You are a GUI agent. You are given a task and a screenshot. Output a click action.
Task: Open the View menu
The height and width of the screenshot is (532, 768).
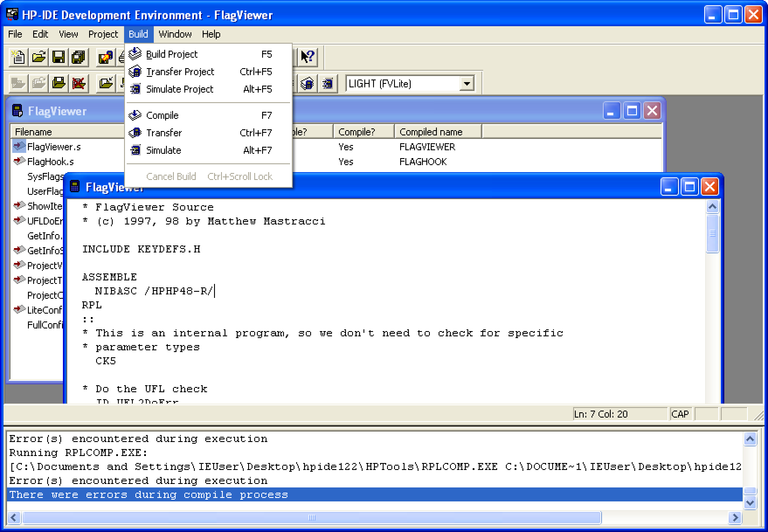point(69,34)
